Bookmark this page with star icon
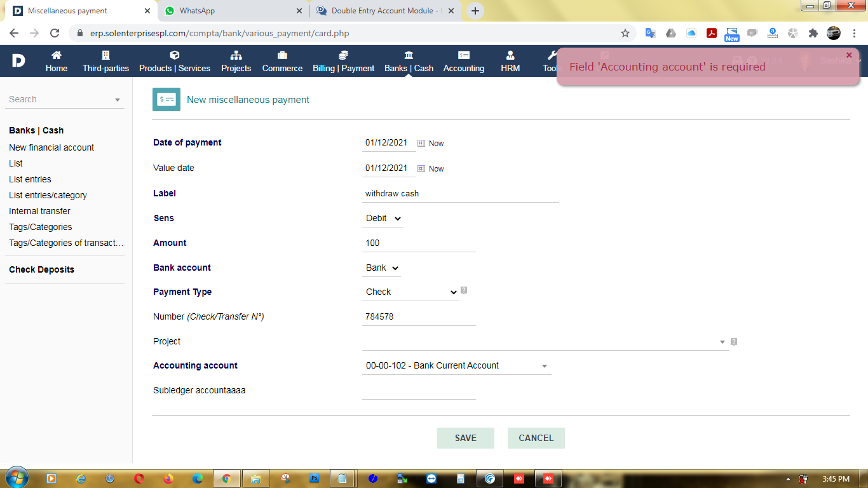This screenshot has height=488, width=868. click(625, 33)
